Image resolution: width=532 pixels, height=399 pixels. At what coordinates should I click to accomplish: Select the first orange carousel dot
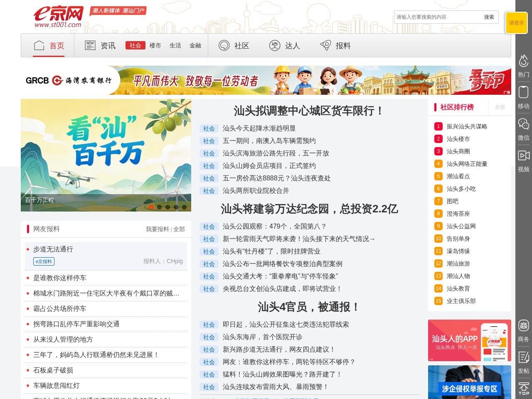(151, 207)
